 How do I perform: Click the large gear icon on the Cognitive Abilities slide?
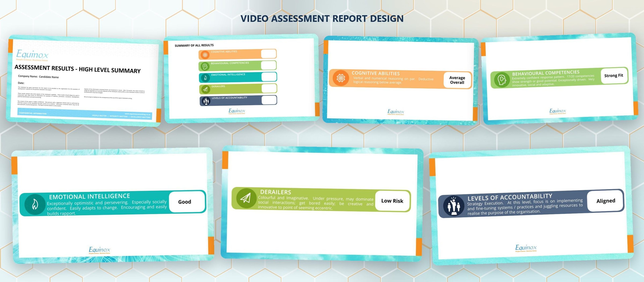[340, 78]
